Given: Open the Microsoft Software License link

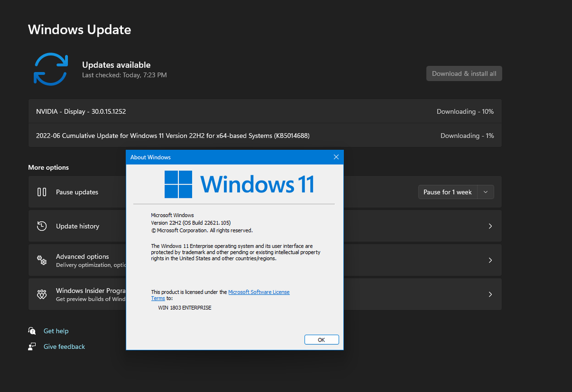Looking at the screenshot, I should 259,292.
